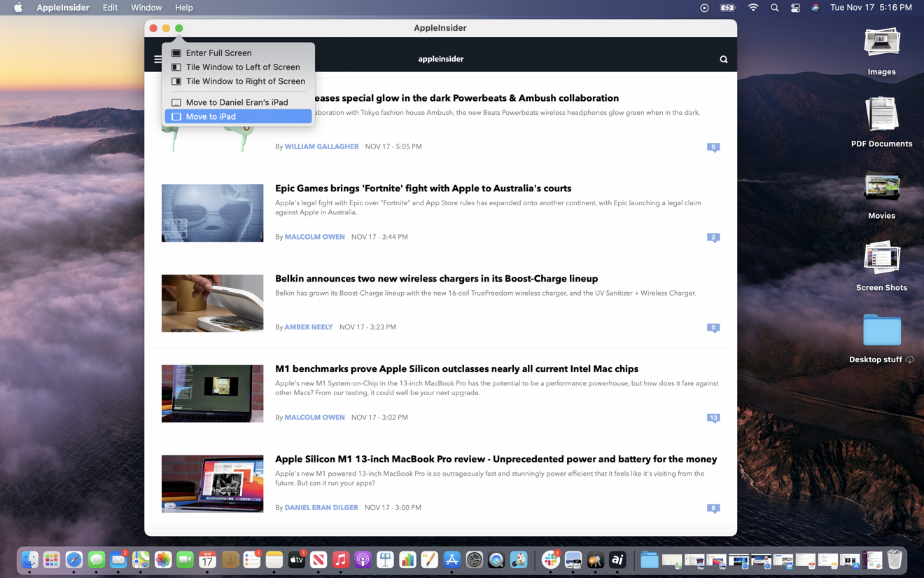
Task: Open Apple Silicon M1 MacBook Pro review headline
Action: pyautogui.click(x=496, y=460)
